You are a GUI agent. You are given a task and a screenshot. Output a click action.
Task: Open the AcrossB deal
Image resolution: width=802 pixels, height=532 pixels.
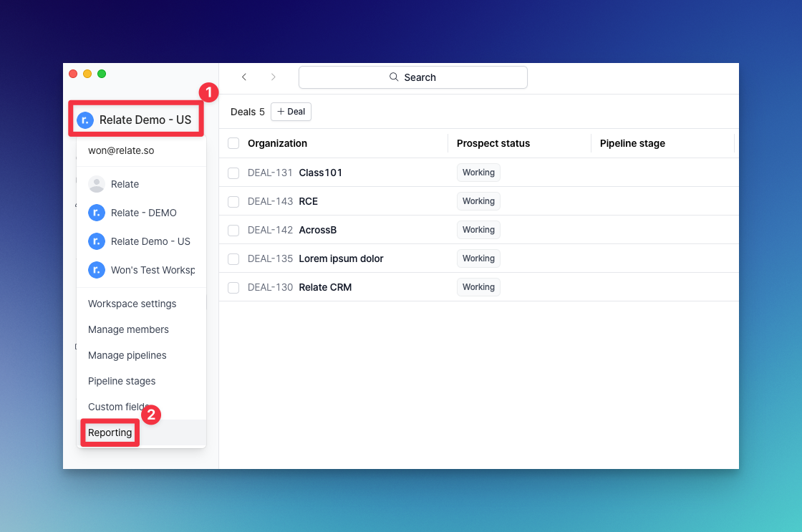tap(318, 230)
